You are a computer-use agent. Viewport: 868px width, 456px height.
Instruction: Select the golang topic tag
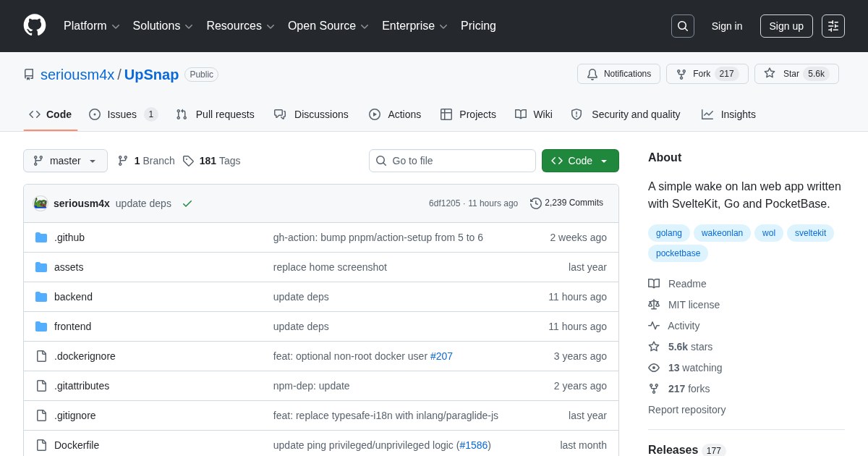pos(669,233)
